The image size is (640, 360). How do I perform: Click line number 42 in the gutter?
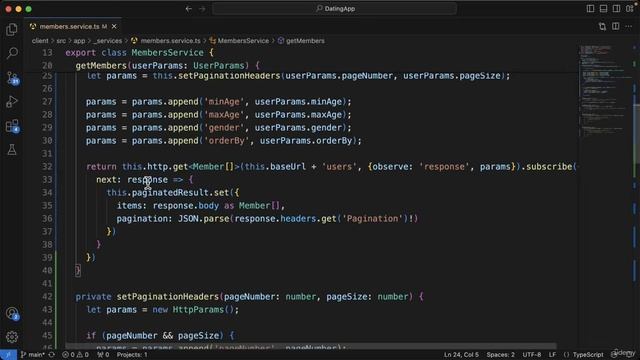click(x=47, y=297)
